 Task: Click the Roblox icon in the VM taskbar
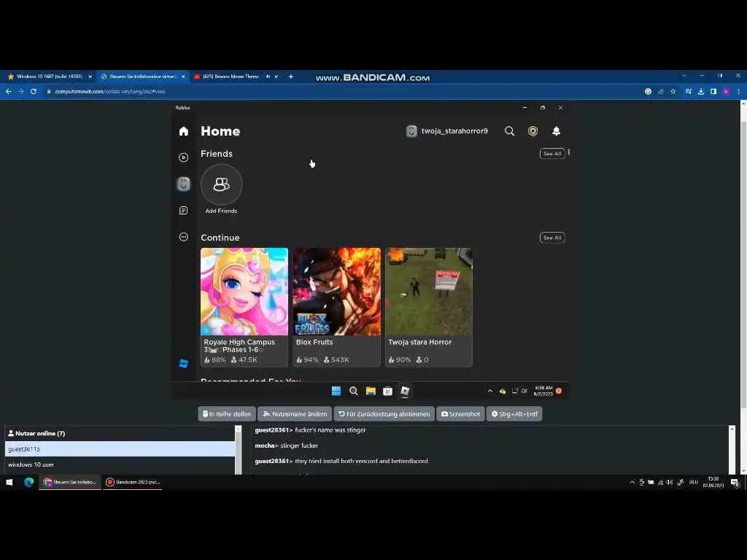point(405,391)
